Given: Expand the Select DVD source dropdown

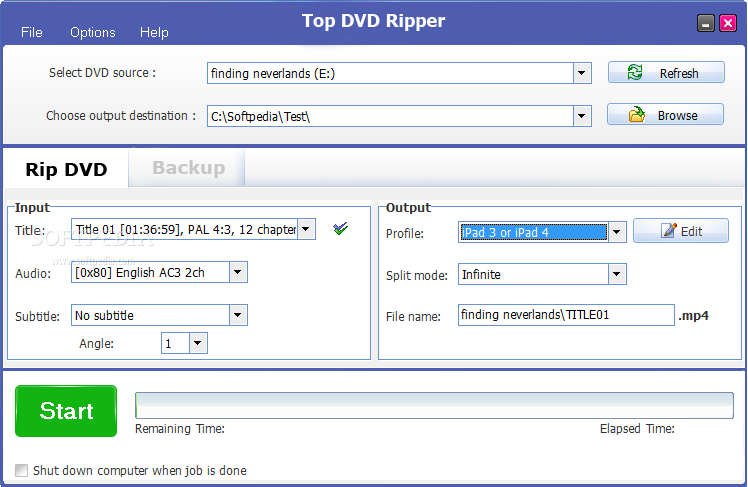Looking at the screenshot, I should tap(582, 73).
